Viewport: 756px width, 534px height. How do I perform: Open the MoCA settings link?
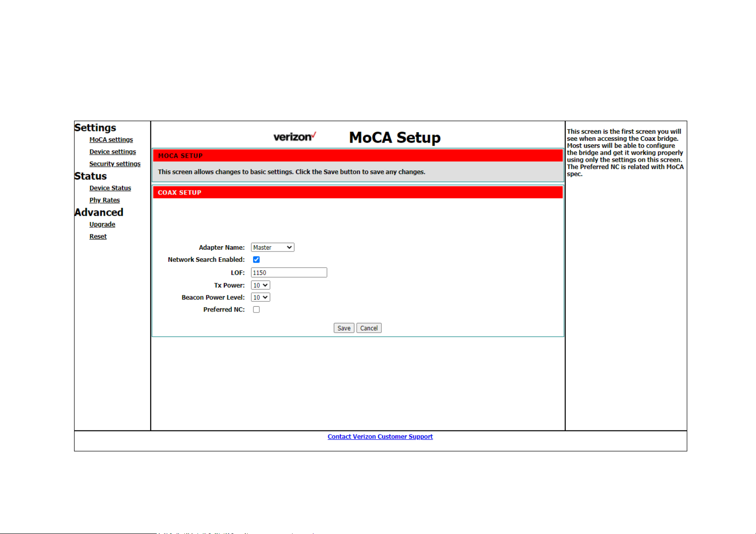point(111,140)
